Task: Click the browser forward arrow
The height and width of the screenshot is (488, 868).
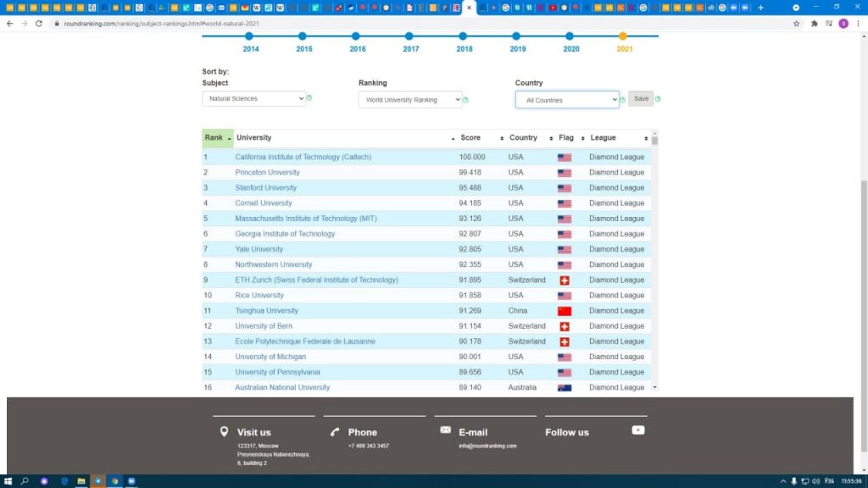Action: (25, 24)
